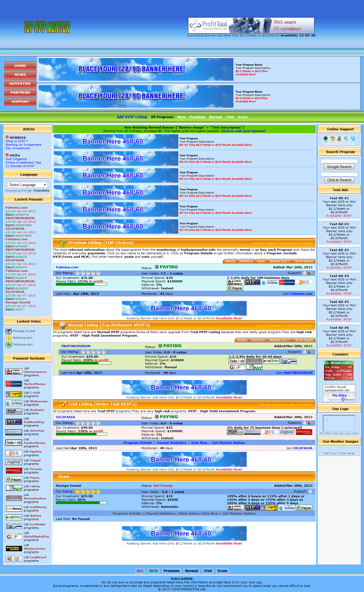Click the Western Union logo in Payment Systems
This screenshot has width=364, height=592.
click(x=14, y=548)
